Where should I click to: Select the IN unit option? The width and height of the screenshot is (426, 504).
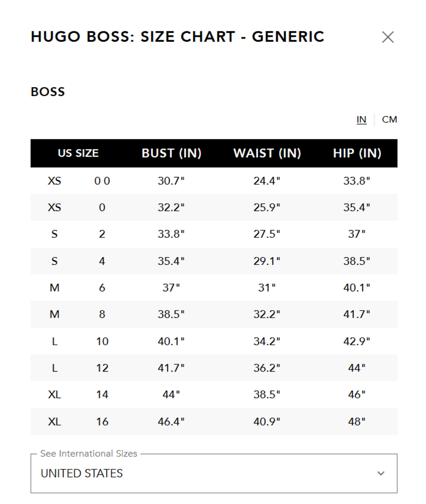(x=361, y=119)
